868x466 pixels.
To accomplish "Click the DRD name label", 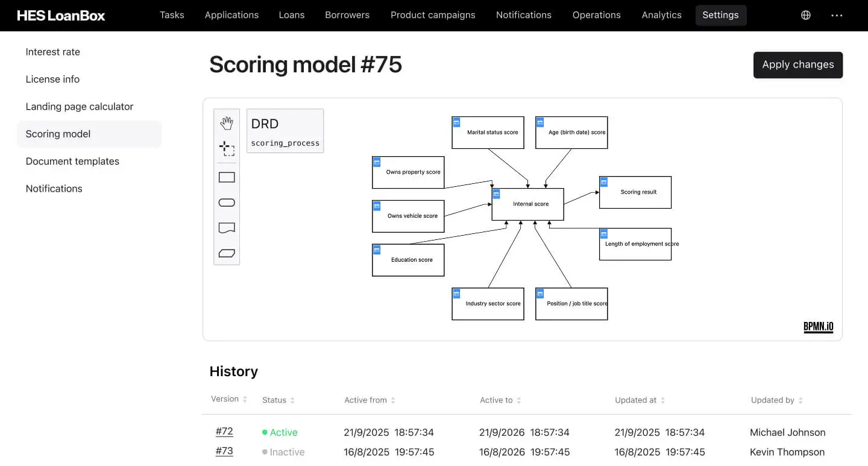I will [x=265, y=124].
